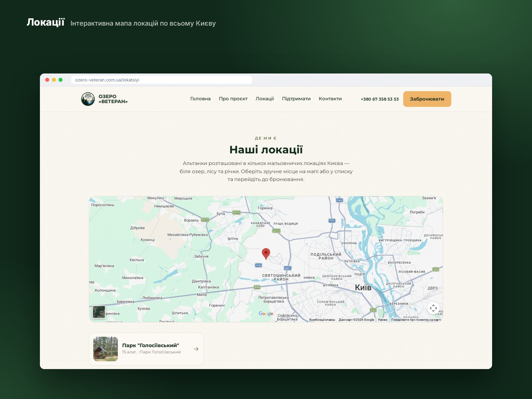Image resolution: width=532 pixels, height=399 pixels.
Task: Click the Буча label on the map
Action: click(221, 214)
